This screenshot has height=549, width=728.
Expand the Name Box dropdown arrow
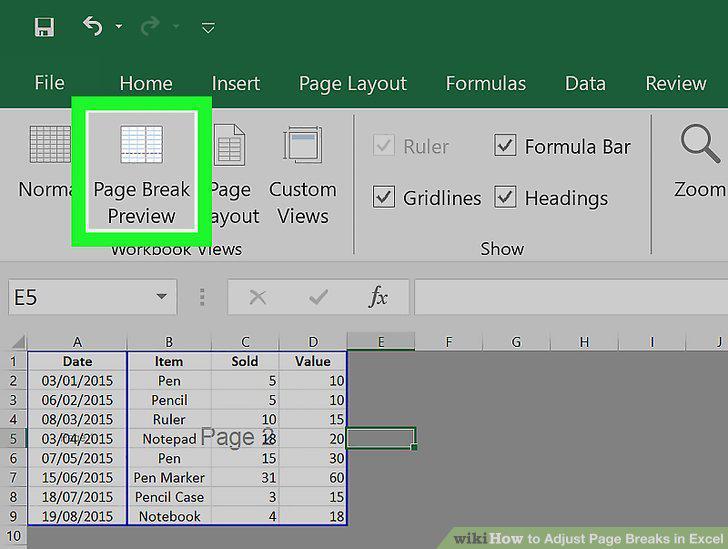162,296
